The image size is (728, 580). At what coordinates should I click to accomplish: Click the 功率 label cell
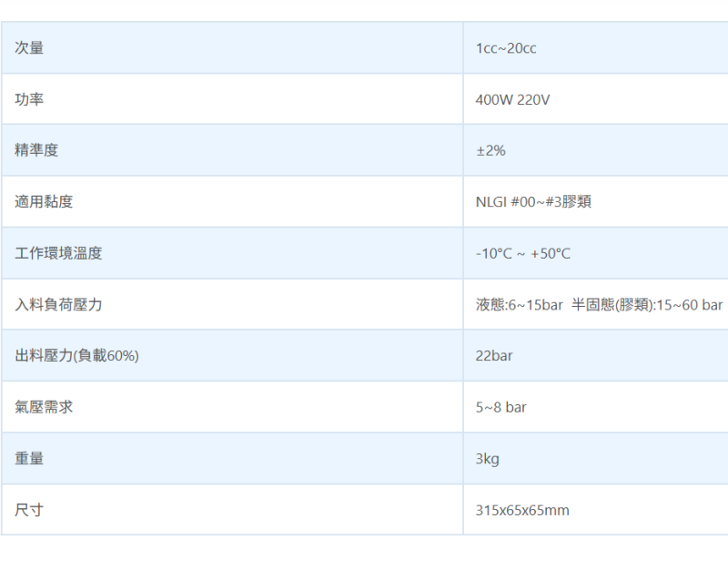click(x=29, y=99)
